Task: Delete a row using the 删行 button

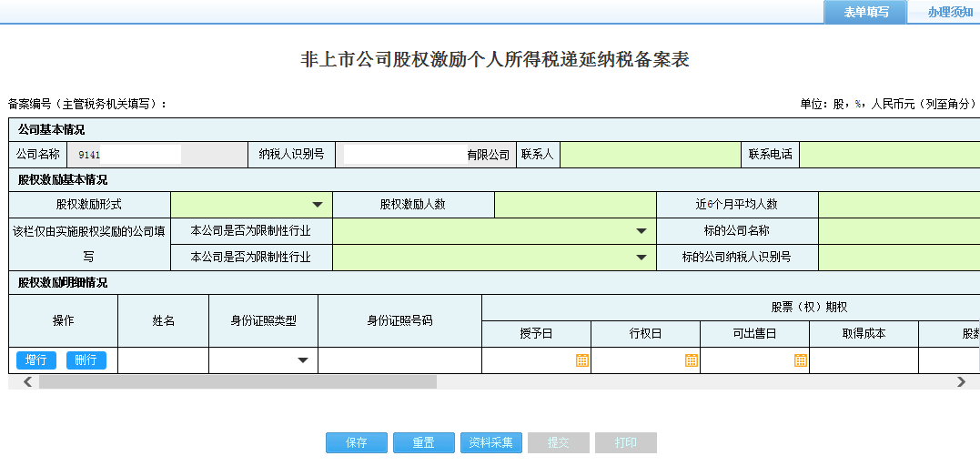Action: click(x=86, y=360)
